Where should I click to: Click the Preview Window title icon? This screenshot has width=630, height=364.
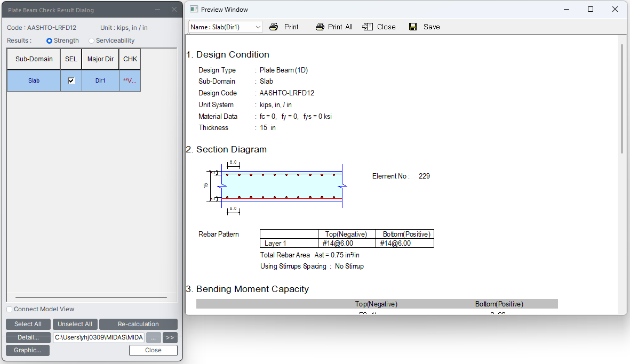click(194, 9)
